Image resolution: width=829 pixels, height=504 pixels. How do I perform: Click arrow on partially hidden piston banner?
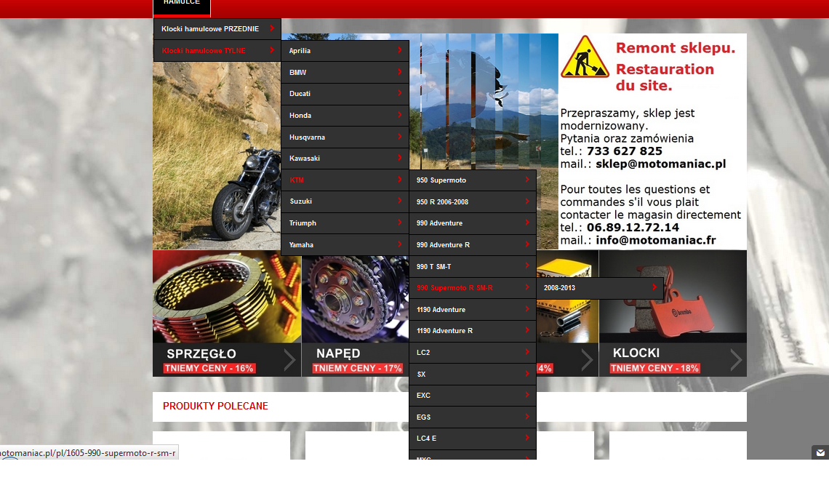tap(587, 360)
